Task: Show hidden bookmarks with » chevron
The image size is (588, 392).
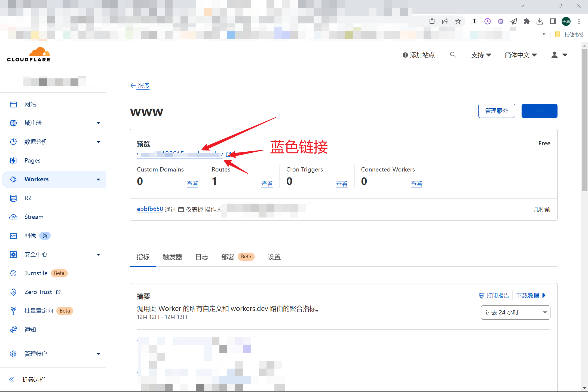Action: 544,34
